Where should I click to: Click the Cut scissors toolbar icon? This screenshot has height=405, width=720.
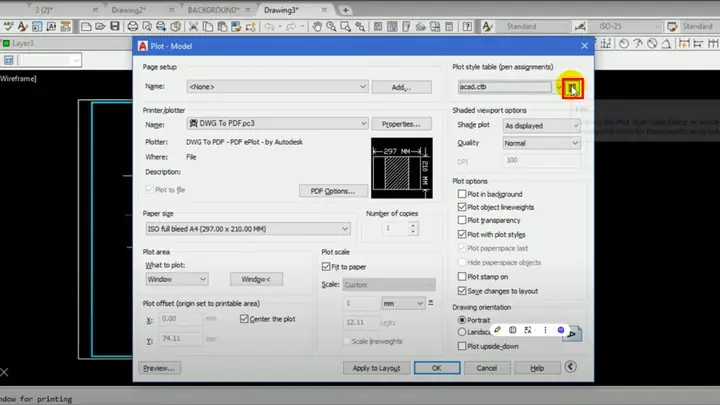click(x=193, y=27)
